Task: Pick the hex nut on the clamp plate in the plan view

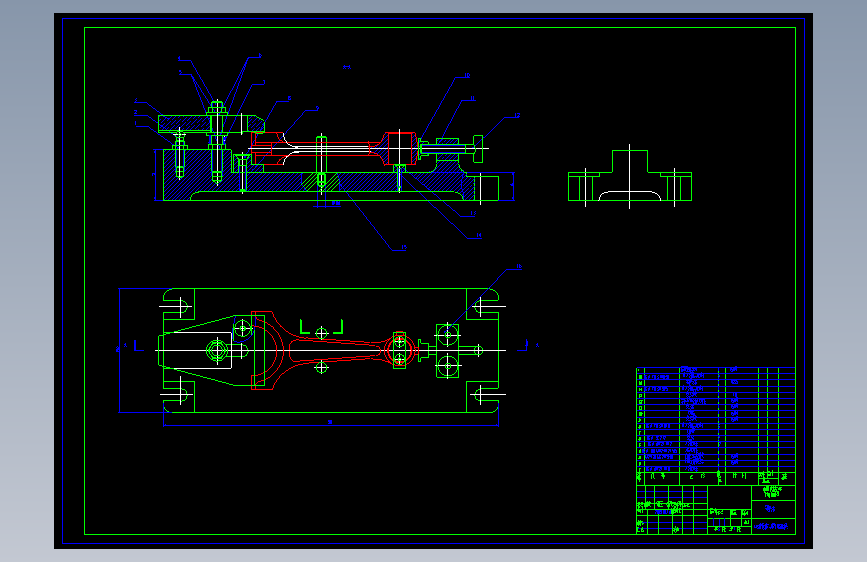Action: (217, 350)
